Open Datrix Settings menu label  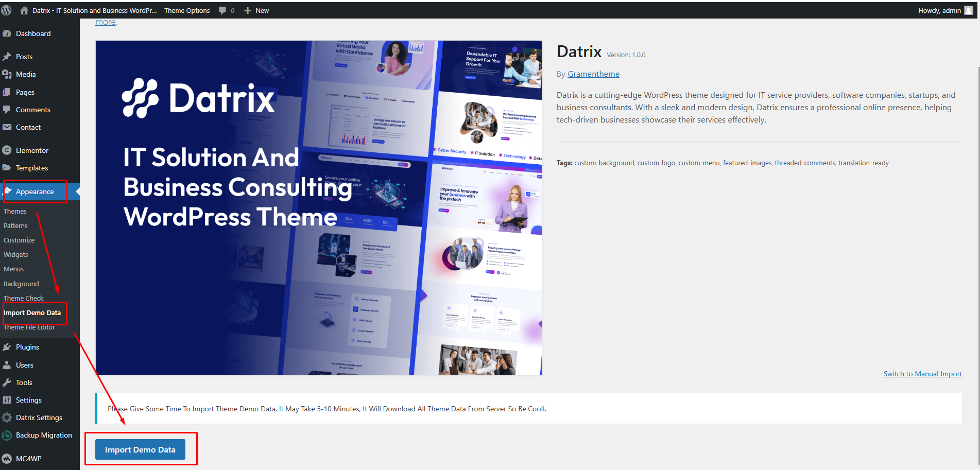(x=39, y=417)
